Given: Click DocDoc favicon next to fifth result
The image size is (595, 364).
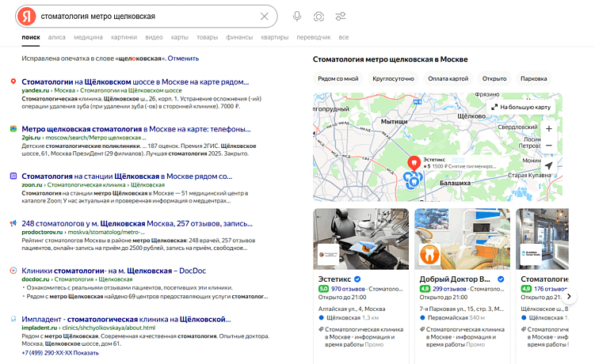Looking at the screenshot, I should (13, 271).
